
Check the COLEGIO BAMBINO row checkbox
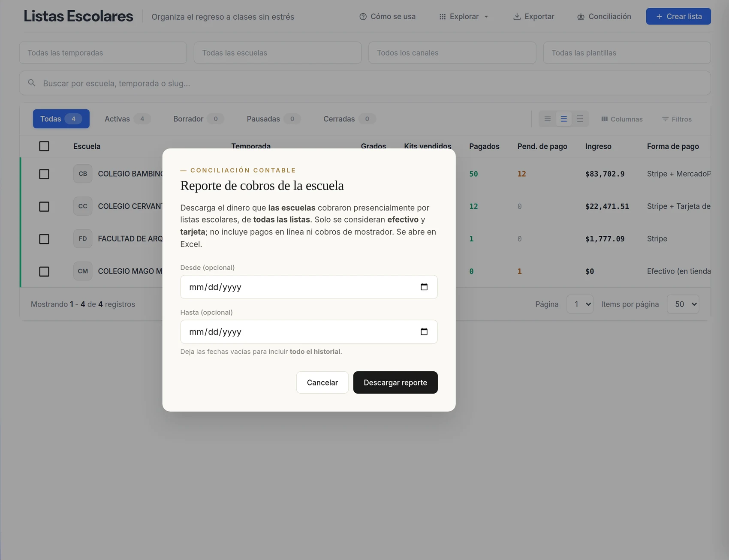coord(44,174)
